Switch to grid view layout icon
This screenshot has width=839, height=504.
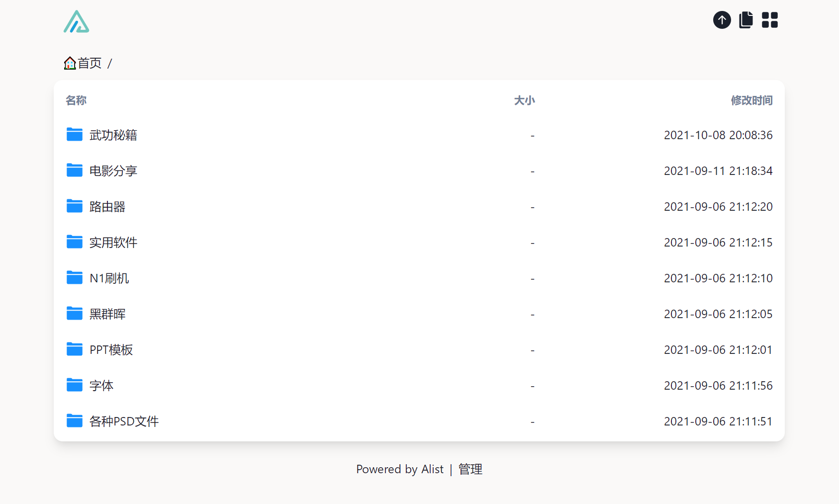[x=769, y=20]
